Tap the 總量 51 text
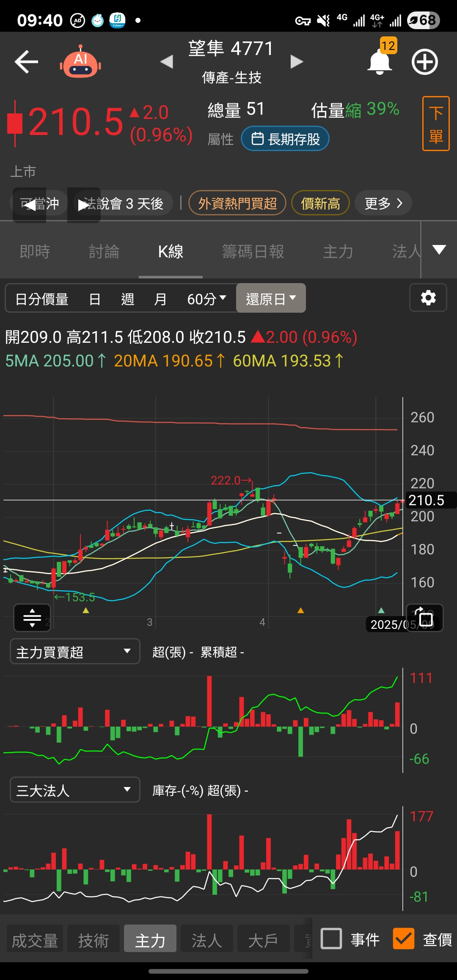This screenshot has width=457, height=980. [x=236, y=110]
